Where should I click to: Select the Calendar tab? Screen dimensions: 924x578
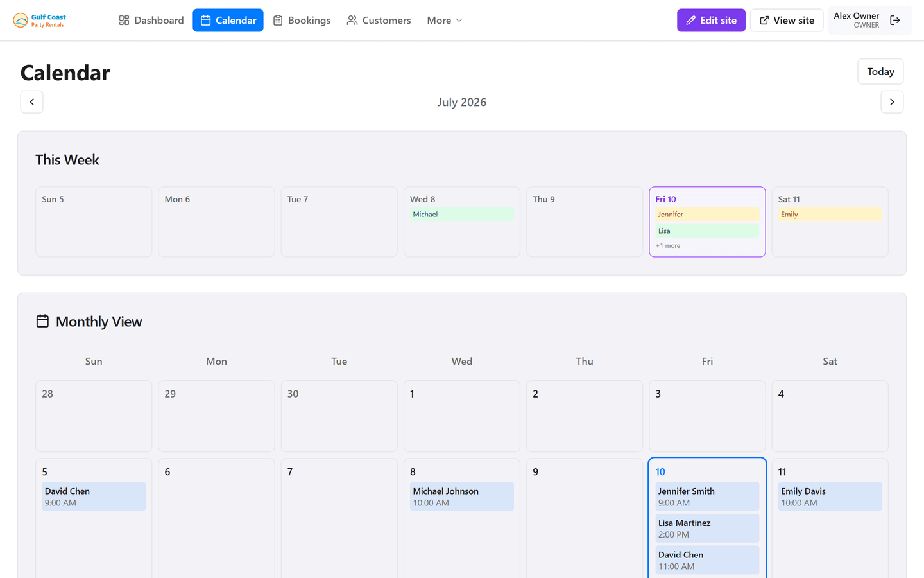click(x=228, y=21)
